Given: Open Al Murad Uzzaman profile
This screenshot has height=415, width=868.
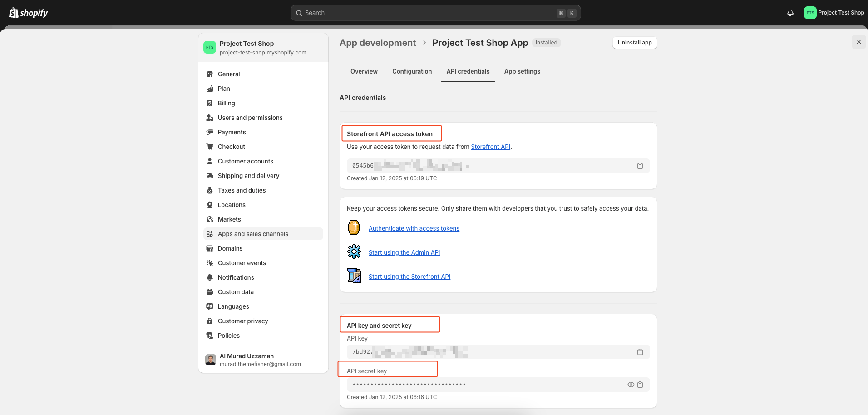Looking at the screenshot, I should (263, 360).
